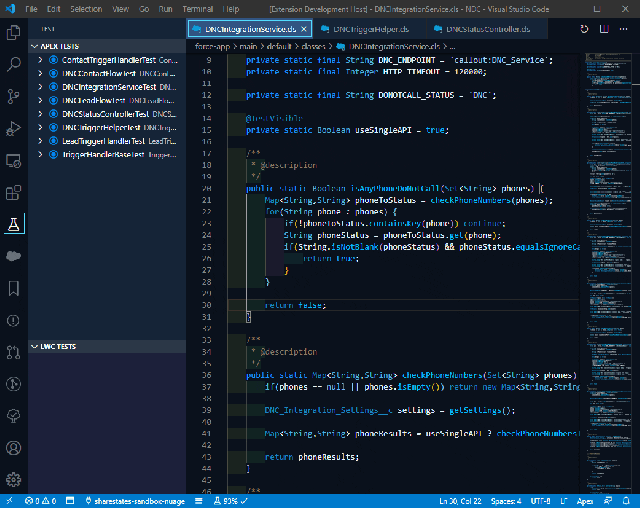Open the Explorer view in activity bar
This screenshot has width=640, height=508.
14,33
